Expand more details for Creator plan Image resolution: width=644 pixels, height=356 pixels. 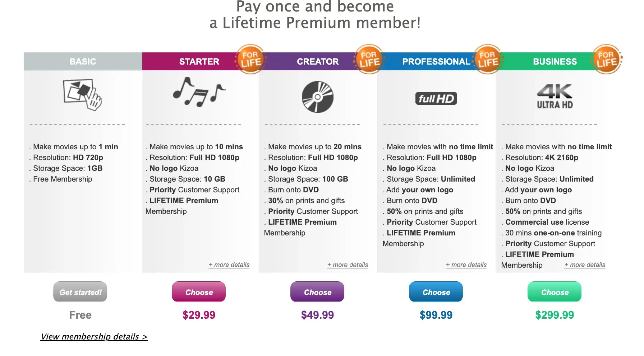(348, 265)
